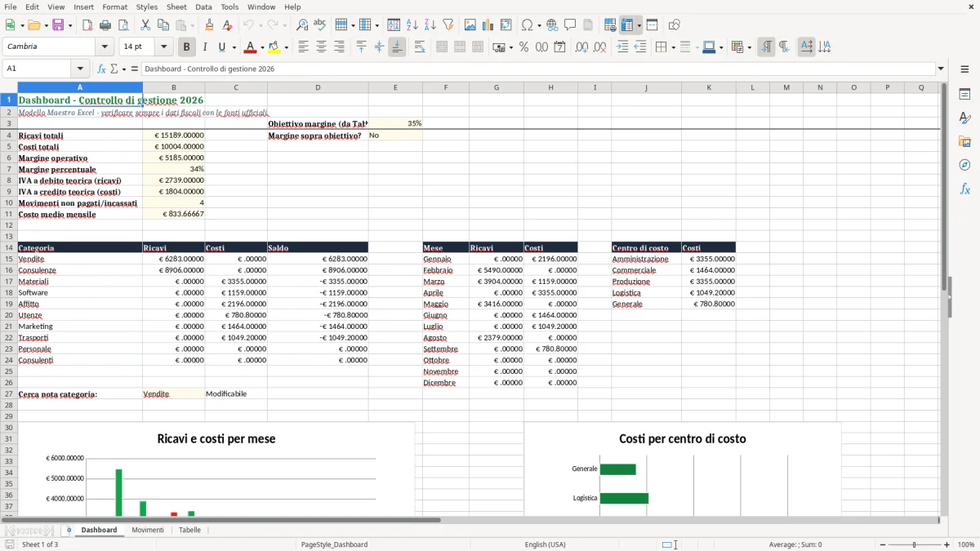The width and height of the screenshot is (980, 551).
Task: Click zoom in plus button
Action: point(947,544)
